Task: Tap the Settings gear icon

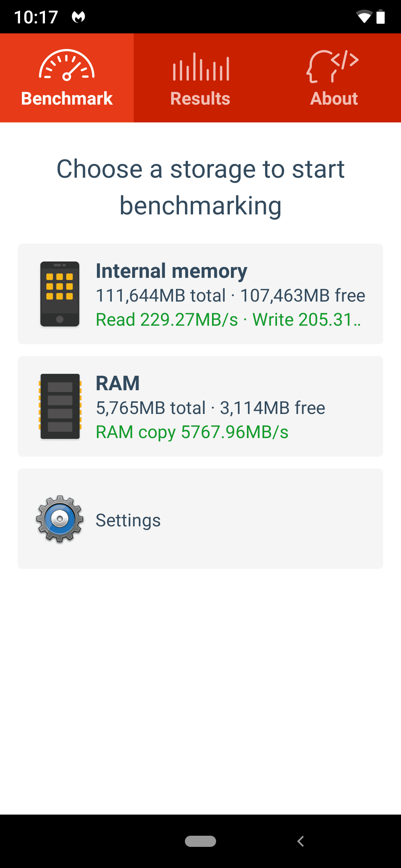Action: 60,519
